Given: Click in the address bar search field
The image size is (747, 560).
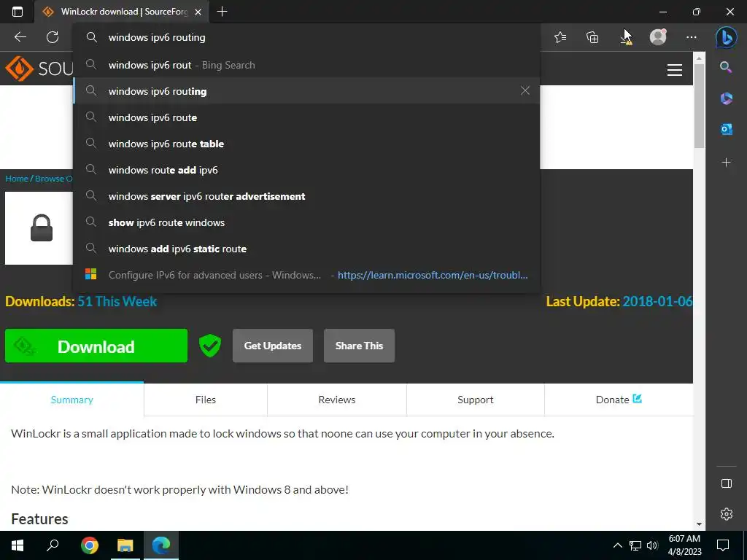Looking at the screenshot, I should (306, 37).
